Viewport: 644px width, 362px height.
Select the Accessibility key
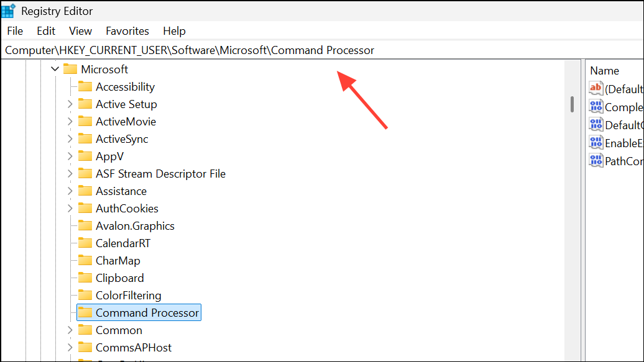tap(126, 87)
